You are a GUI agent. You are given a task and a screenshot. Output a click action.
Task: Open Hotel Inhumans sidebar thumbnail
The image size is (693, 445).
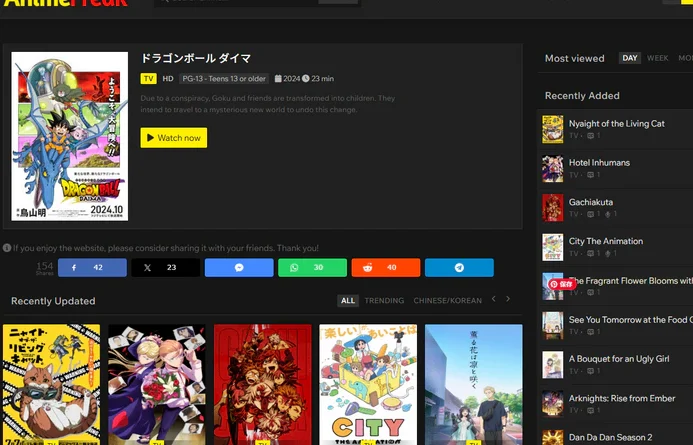552,168
